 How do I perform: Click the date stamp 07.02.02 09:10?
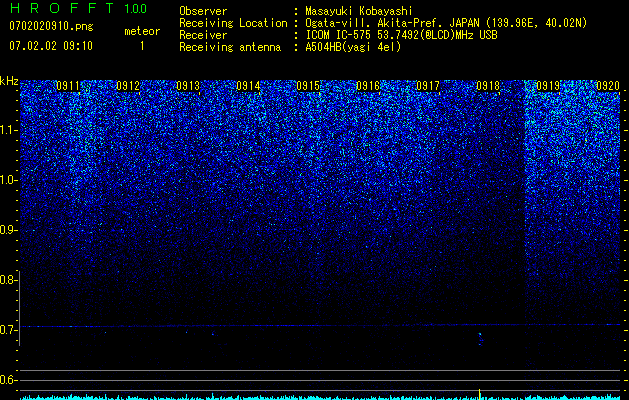tap(51, 46)
